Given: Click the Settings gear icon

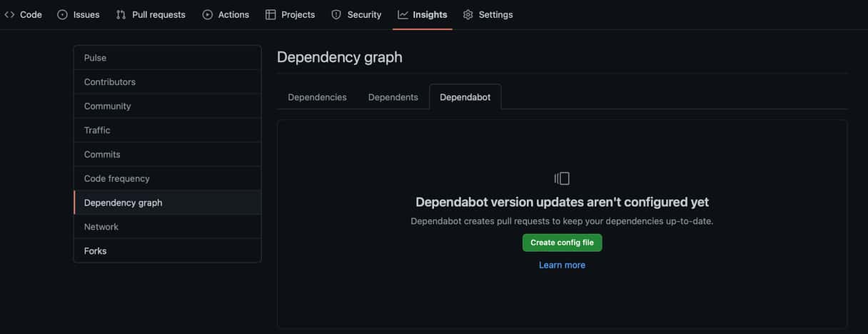Looking at the screenshot, I should pyautogui.click(x=468, y=14).
